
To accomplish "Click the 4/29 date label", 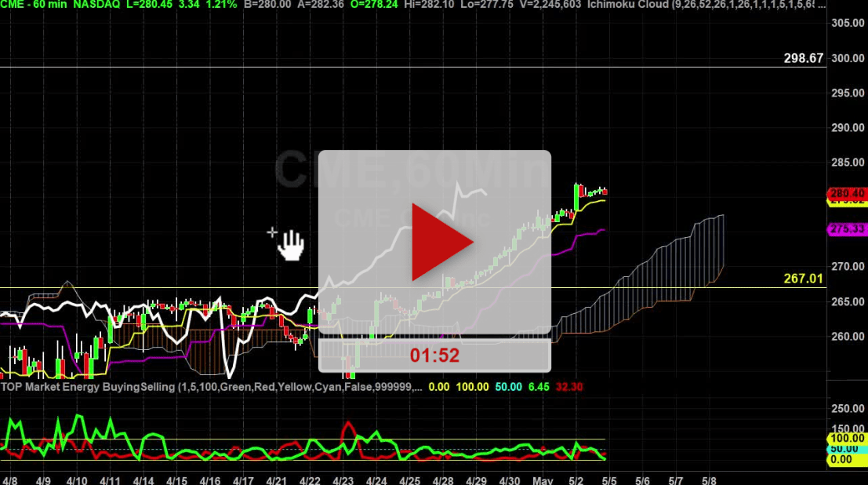I will point(476,480).
